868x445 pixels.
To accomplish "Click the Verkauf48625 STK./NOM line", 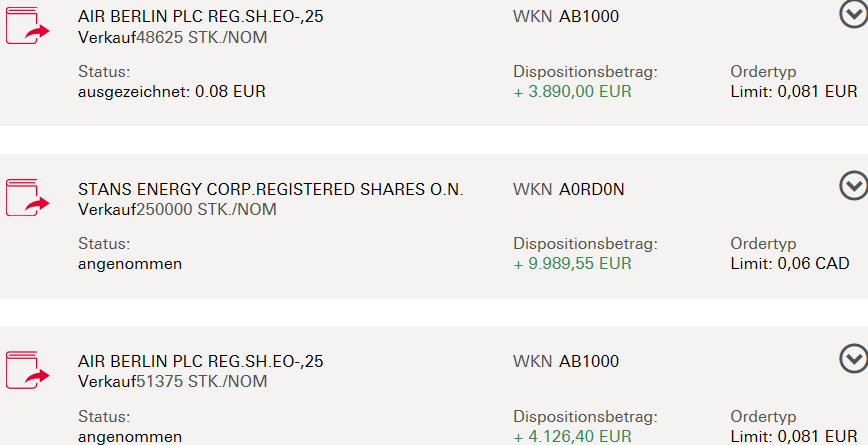I will 172,38.
